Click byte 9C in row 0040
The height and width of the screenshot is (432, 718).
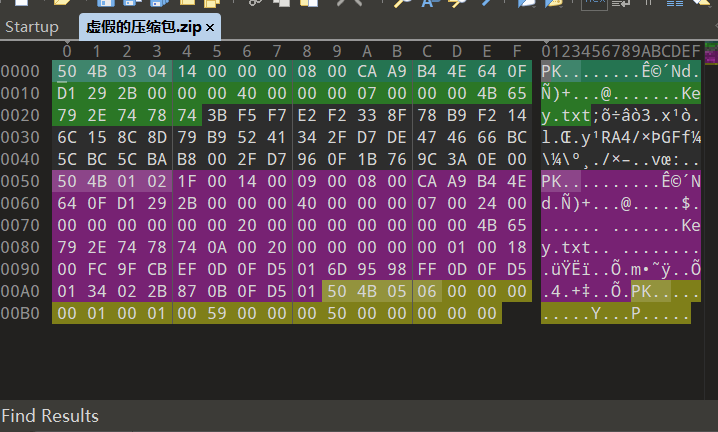pyautogui.click(x=427, y=159)
